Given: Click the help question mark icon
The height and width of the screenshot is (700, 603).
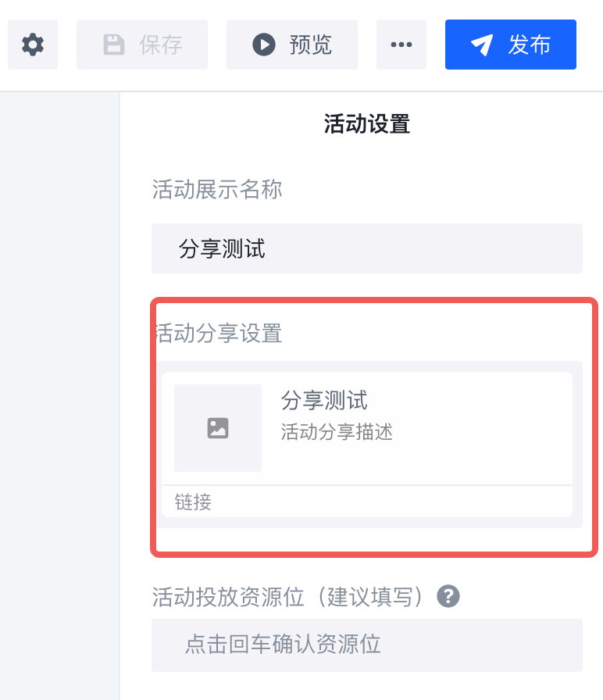Looking at the screenshot, I should click(448, 597).
